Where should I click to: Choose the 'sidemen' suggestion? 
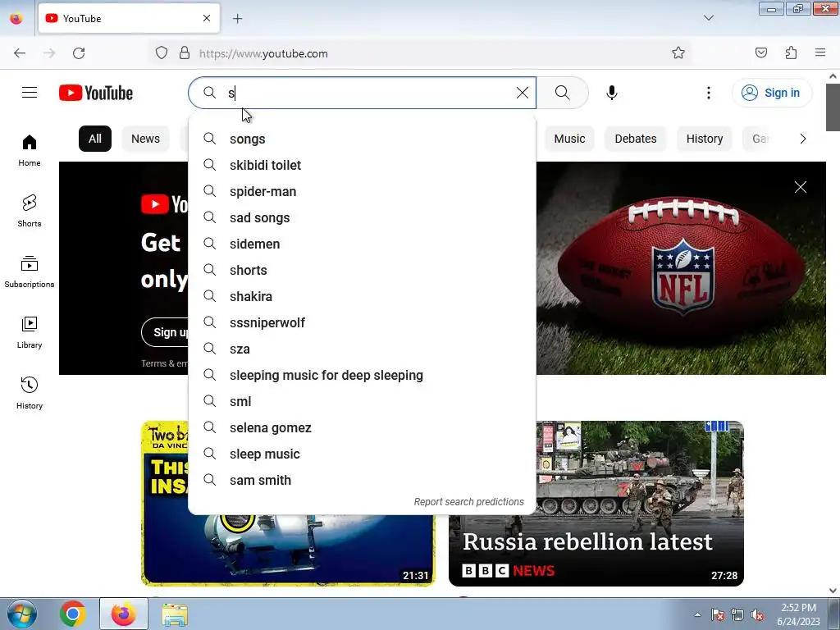click(x=362, y=244)
